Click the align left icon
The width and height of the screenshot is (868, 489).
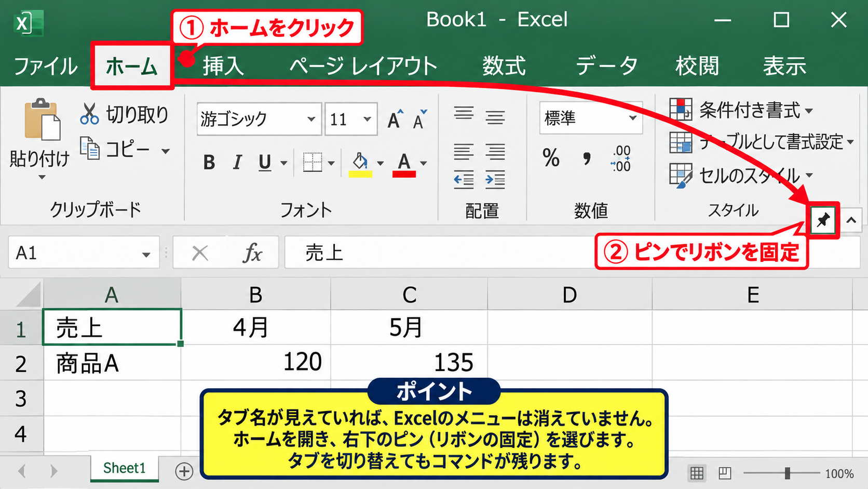coord(464,152)
